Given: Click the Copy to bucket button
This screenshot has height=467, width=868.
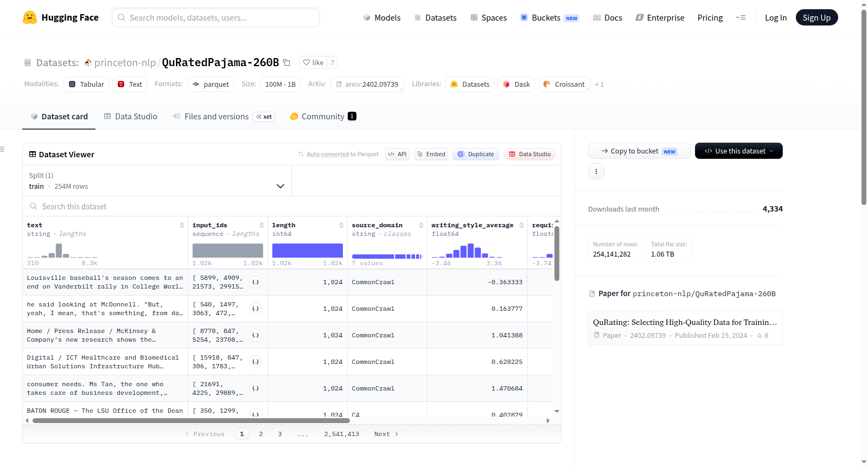Looking at the screenshot, I should (x=639, y=151).
